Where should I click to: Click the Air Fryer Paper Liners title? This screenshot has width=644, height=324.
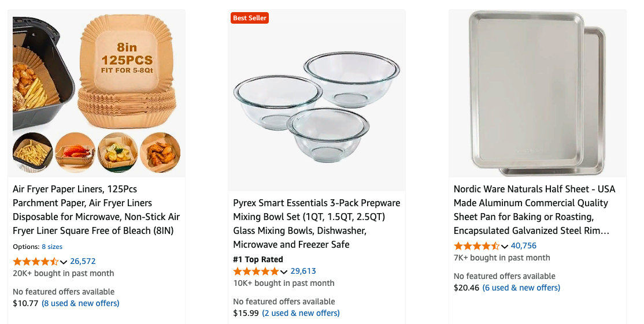click(96, 210)
